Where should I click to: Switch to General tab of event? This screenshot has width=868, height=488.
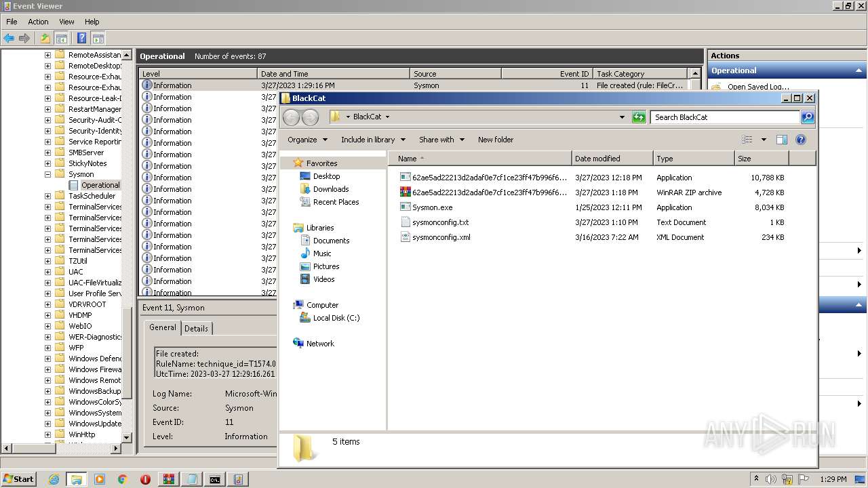point(163,327)
